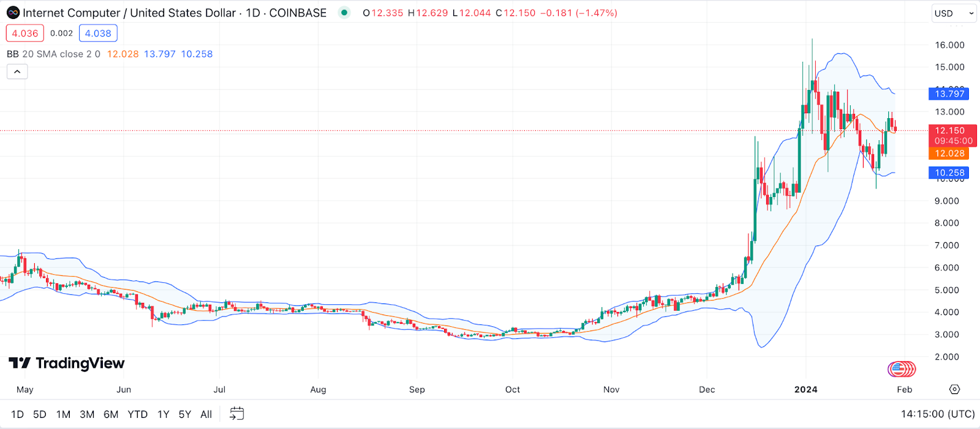Select the 1D time range

tap(17, 414)
